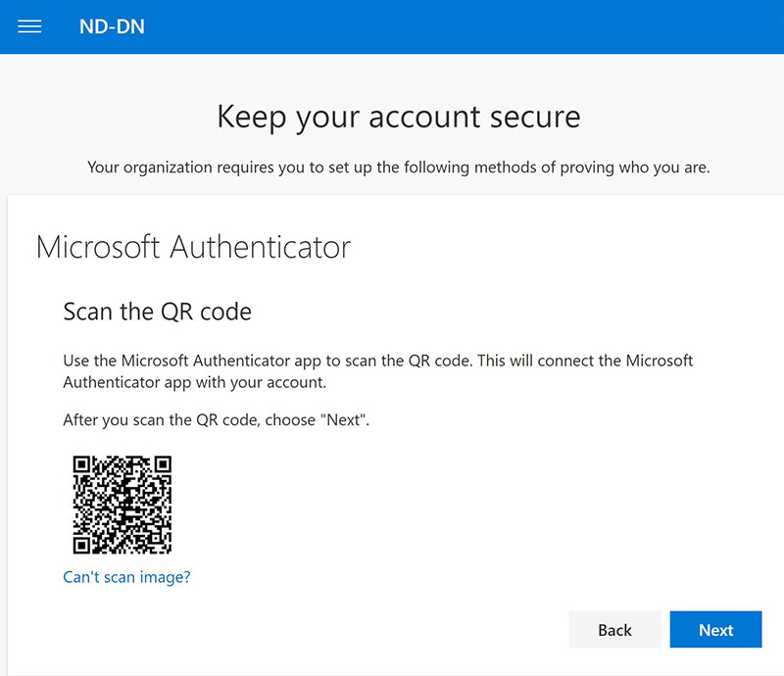The width and height of the screenshot is (784, 676).
Task: Click the "Scan the QR code" subheading
Action: (x=157, y=312)
